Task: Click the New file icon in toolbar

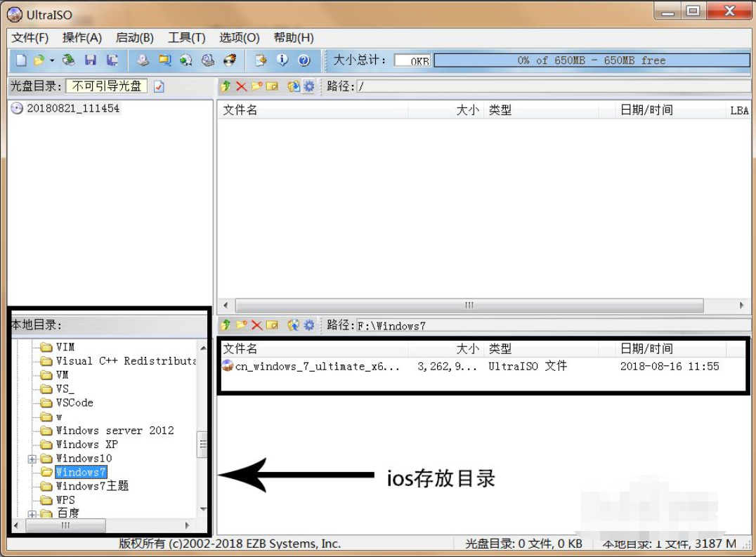Action: click(x=21, y=60)
